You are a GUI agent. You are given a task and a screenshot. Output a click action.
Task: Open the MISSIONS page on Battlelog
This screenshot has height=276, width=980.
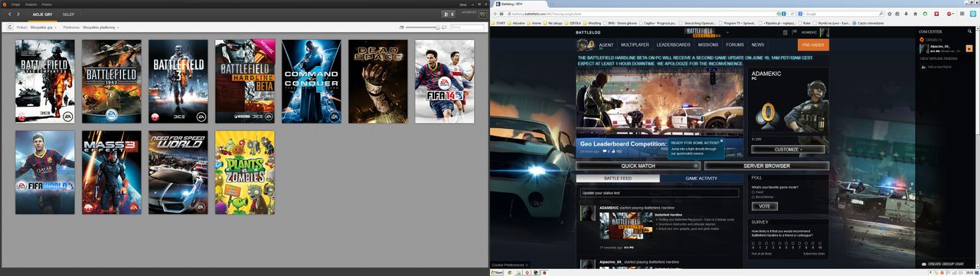tap(708, 44)
